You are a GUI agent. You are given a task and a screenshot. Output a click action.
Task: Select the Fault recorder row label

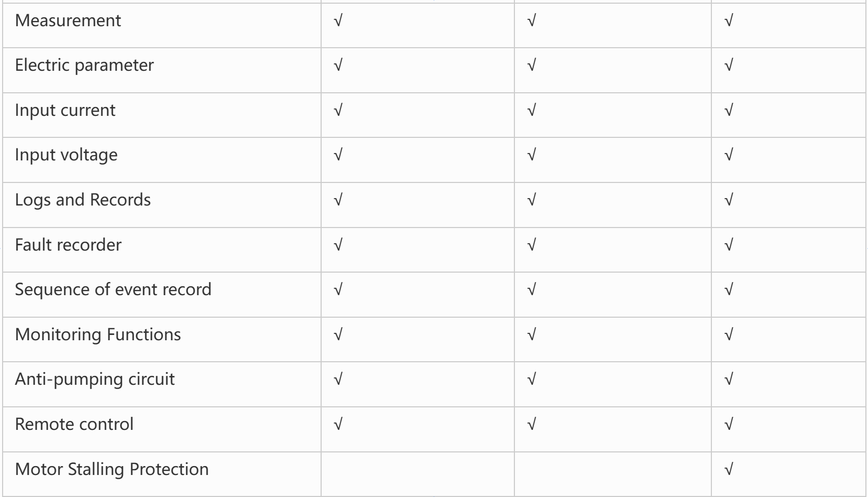tap(68, 245)
